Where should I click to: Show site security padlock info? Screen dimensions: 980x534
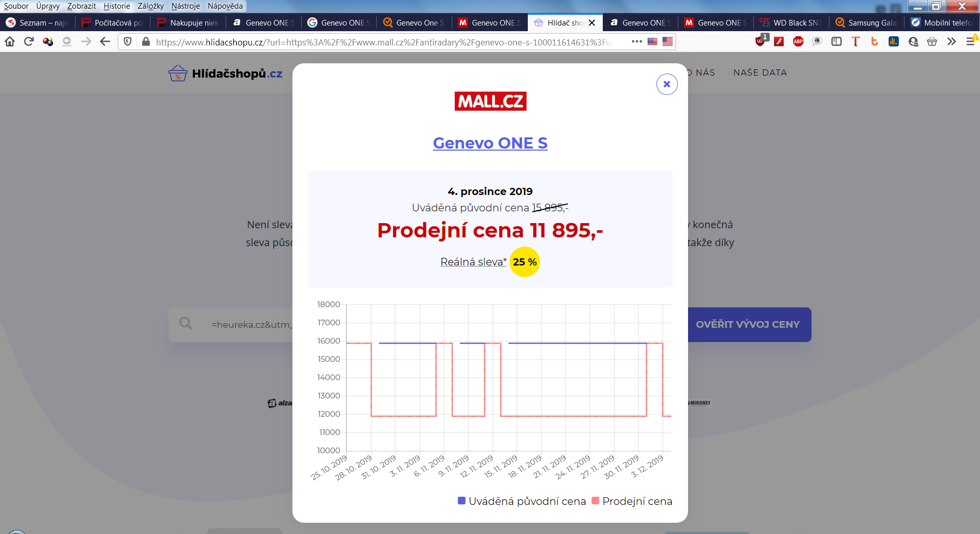(x=146, y=41)
